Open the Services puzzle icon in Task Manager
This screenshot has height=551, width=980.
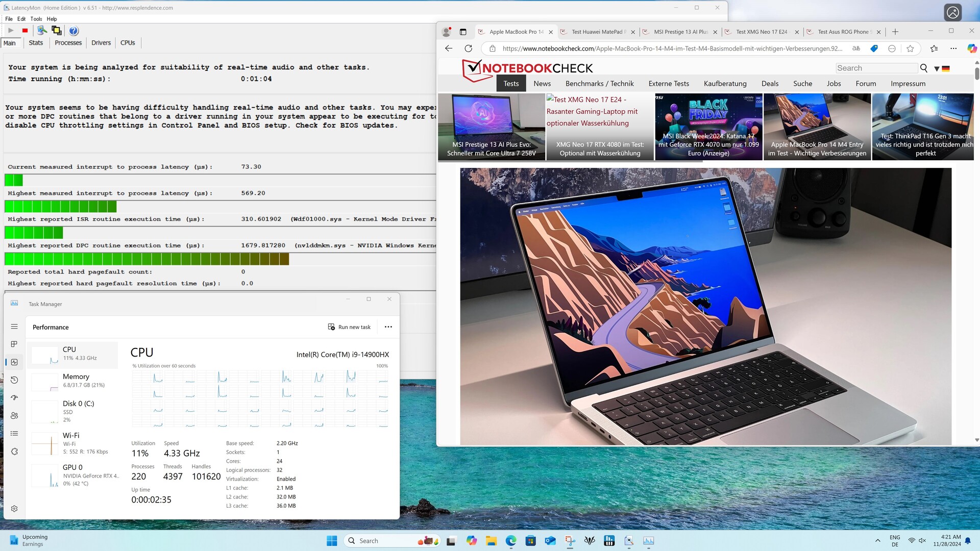point(14,452)
